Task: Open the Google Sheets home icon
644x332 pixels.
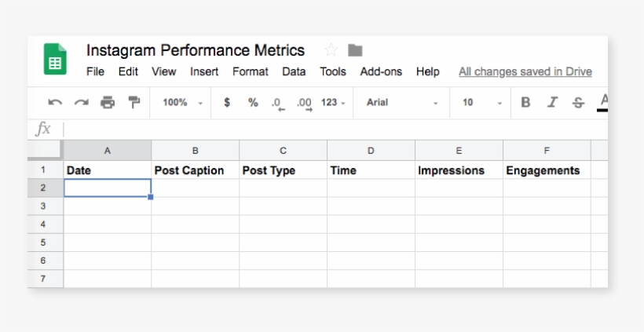Action: (x=55, y=59)
